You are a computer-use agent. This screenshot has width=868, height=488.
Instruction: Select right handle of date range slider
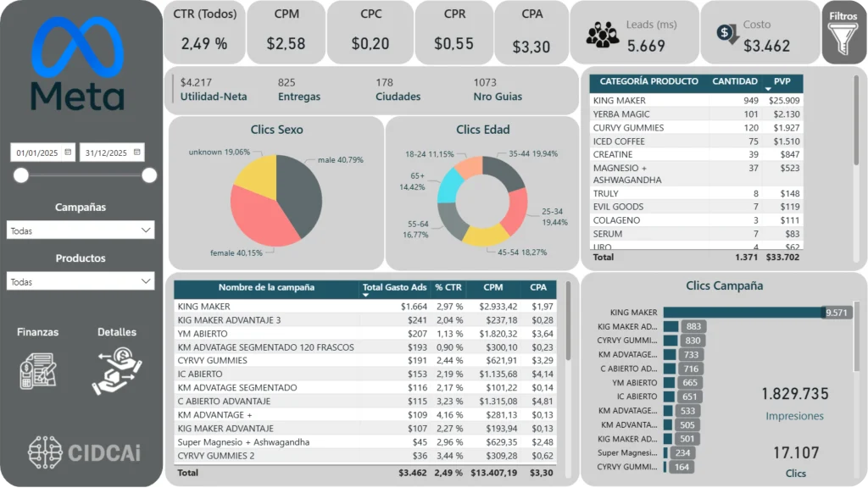pyautogui.click(x=149, y=175)
